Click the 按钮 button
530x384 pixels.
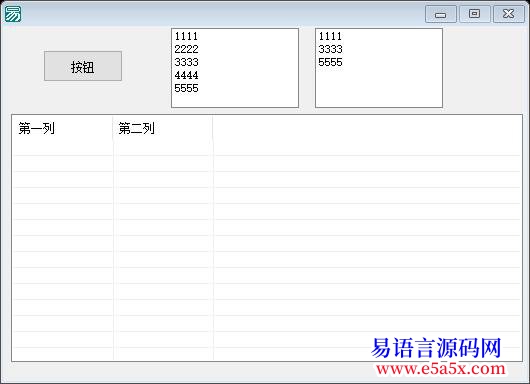pos(83,66)
